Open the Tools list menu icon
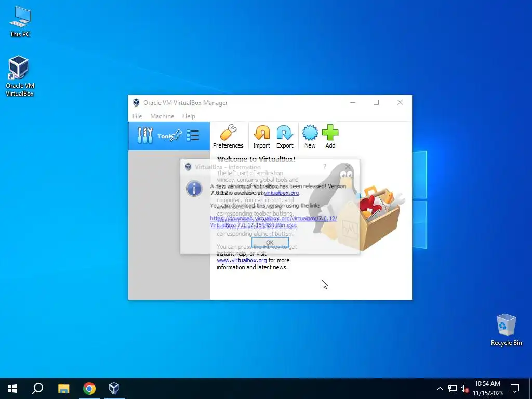Viewport: 532px width, 399px height. pos(193,136)
